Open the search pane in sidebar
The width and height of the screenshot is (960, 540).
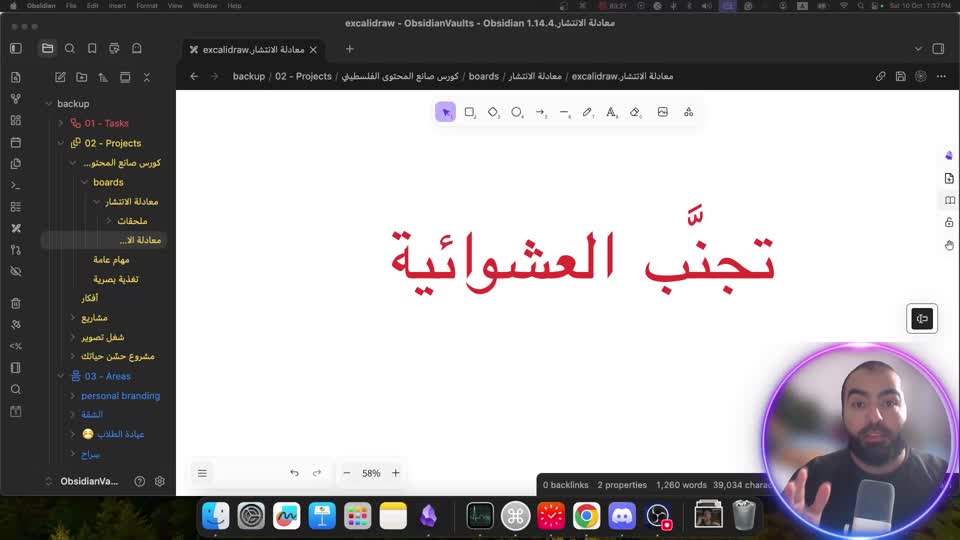pos(70,48)
